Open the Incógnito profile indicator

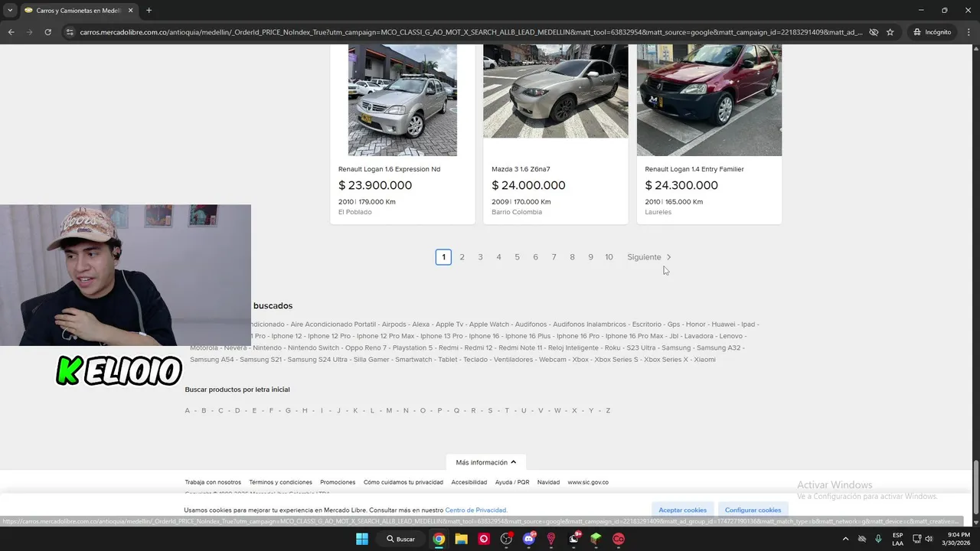tap(932, 32)
